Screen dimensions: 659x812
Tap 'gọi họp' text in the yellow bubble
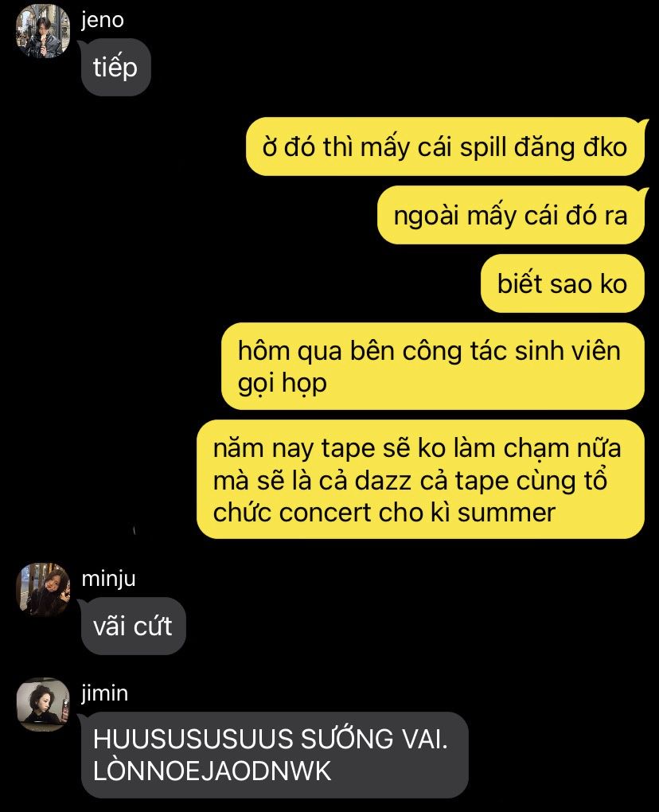tap(282, 384)
